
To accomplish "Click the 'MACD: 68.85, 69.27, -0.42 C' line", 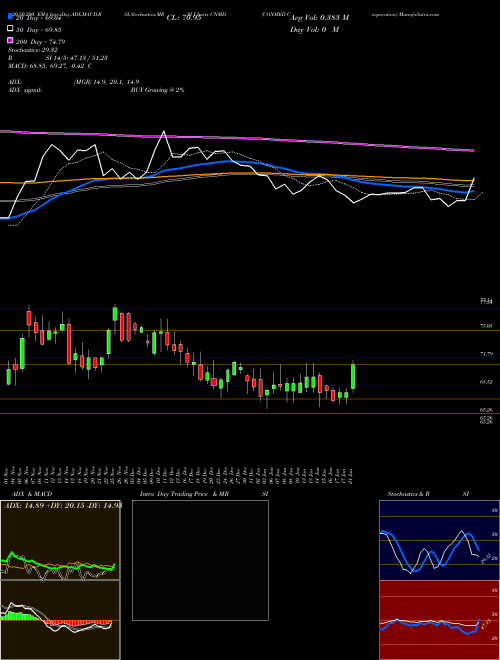I will pyautogui.click(x=50, y=66).
